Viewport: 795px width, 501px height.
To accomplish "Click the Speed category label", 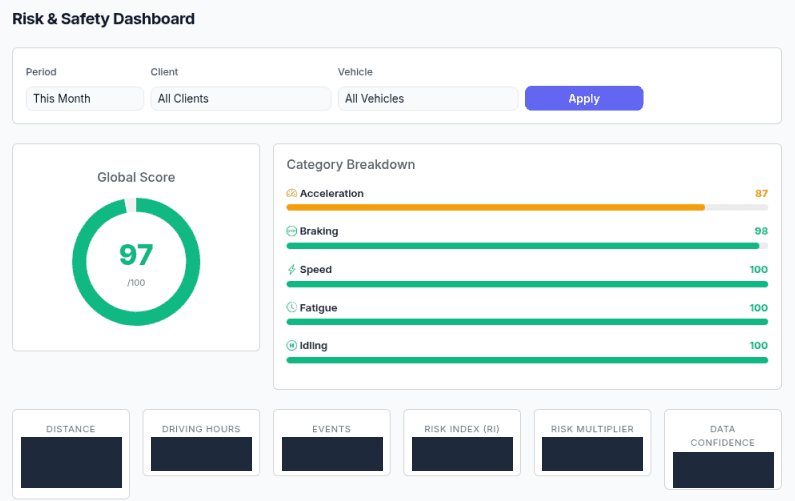I will click(316, 269).
